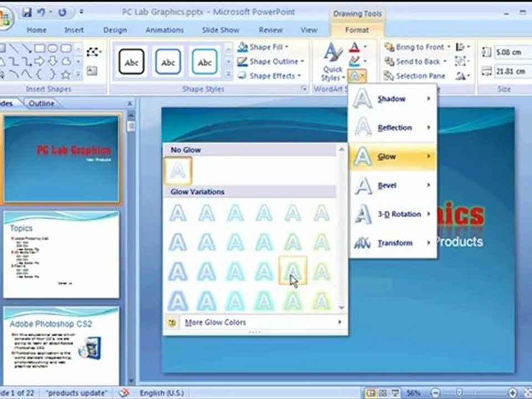This screenshot has width=532, height=399.
Task: Click English (U.S.) language in status bar
Action: pyautogui.click(x=162, y=393)
